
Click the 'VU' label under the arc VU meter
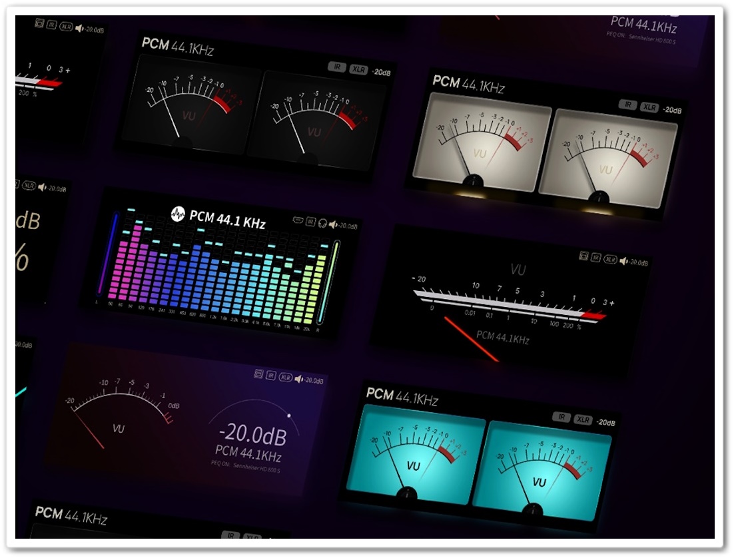pyautogui.click(x=119, y=429)
